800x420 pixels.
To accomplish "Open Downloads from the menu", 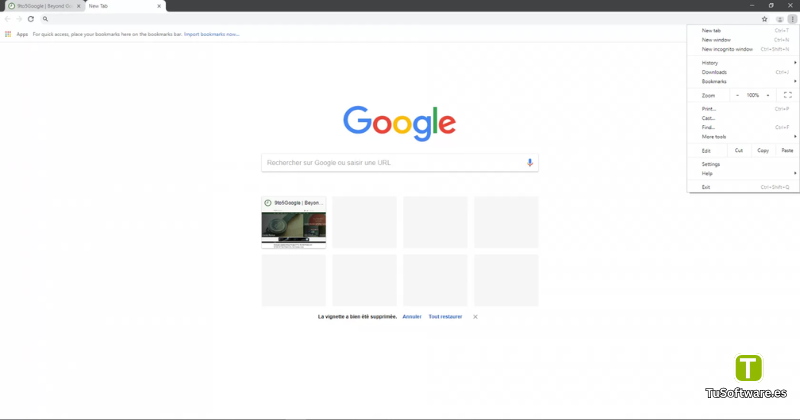I will (743, 72).
